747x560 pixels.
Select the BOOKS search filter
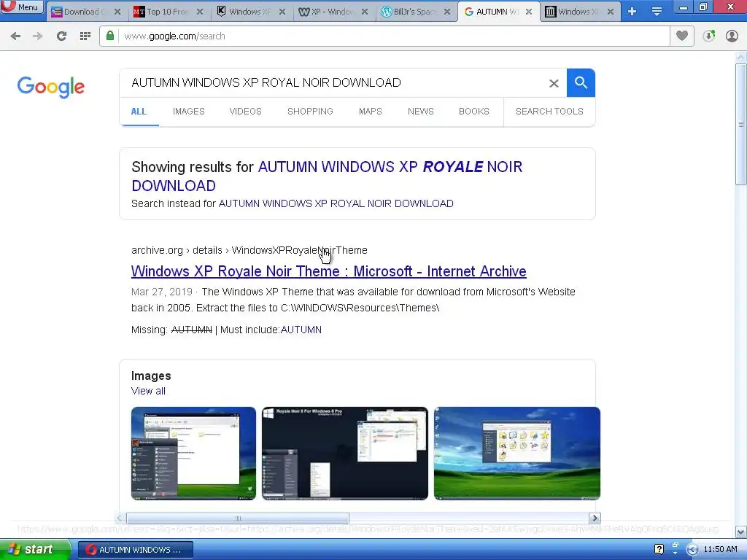pos(474,112)
